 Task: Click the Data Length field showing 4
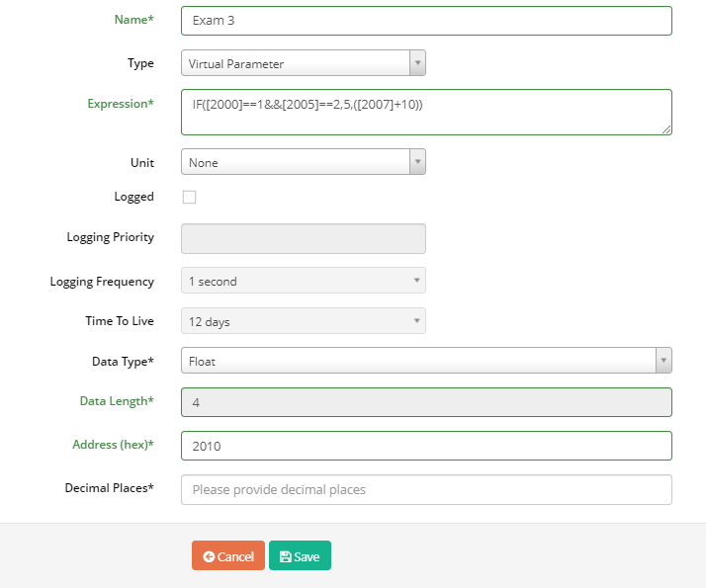[426, 402]
